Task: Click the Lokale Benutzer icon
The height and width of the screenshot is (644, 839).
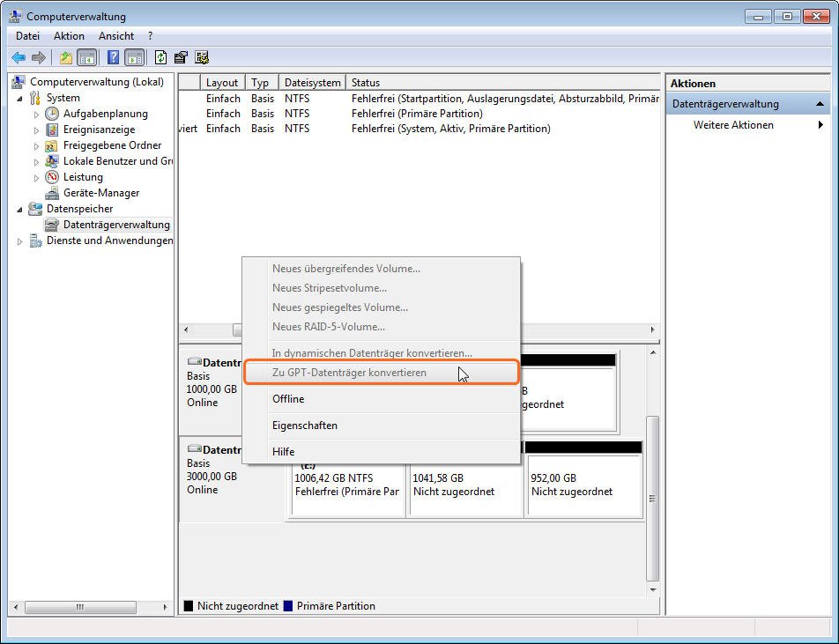Action: click(52, 161)
